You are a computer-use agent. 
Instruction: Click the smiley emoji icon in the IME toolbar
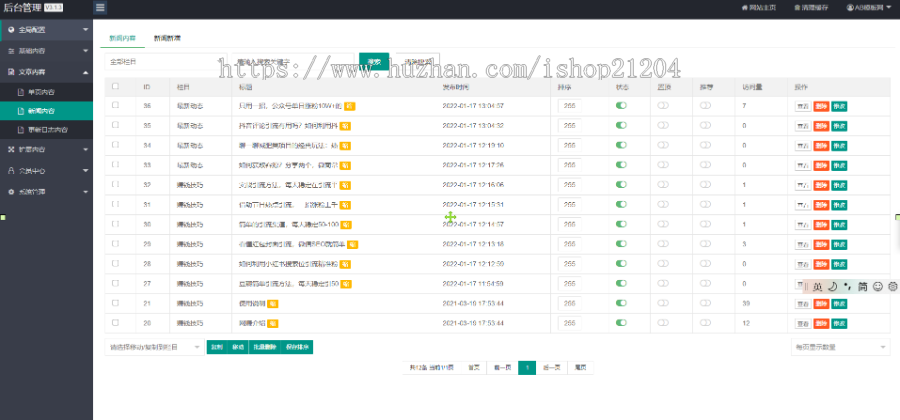tap(878, 286)
